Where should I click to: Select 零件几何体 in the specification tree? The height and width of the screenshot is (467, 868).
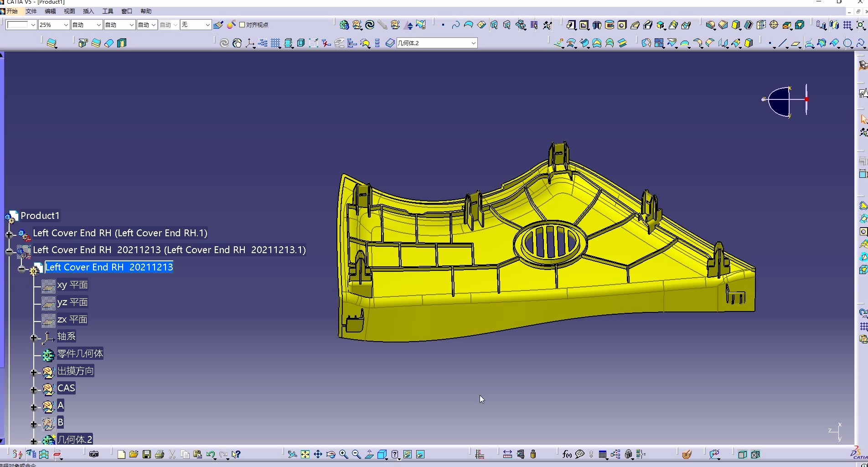[x=80, y=354]
